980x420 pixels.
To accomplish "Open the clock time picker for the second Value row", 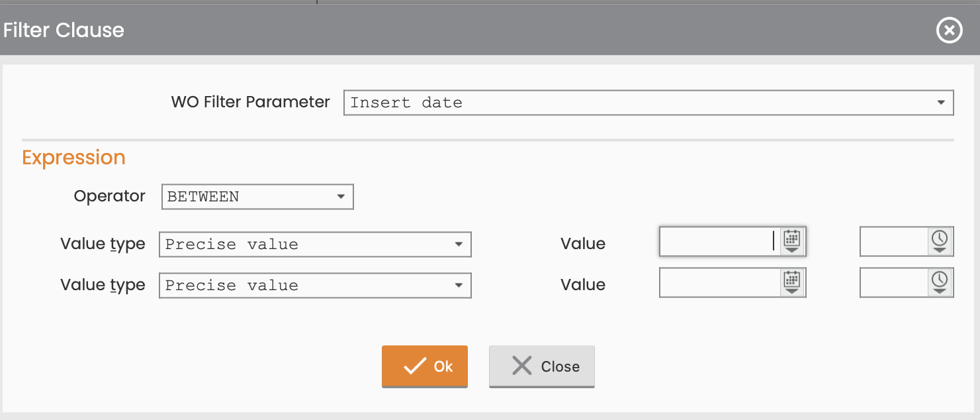I will [x=940, y=283].
